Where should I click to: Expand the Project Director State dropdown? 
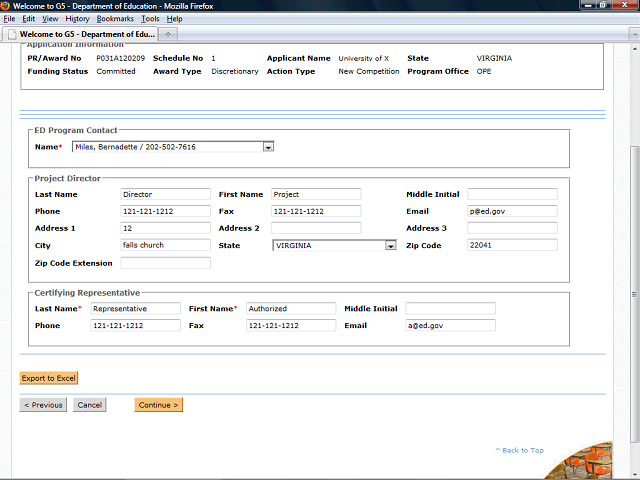tap(391, 245)
